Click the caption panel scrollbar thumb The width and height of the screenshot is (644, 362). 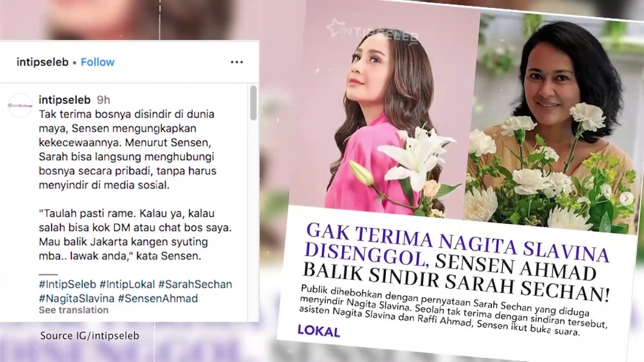click(253, 103)
